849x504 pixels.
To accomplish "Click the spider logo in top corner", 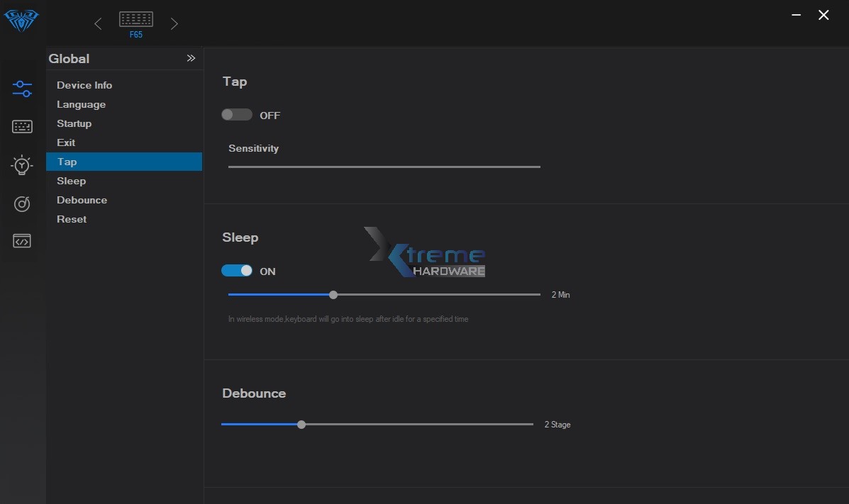I will (21, 21).
